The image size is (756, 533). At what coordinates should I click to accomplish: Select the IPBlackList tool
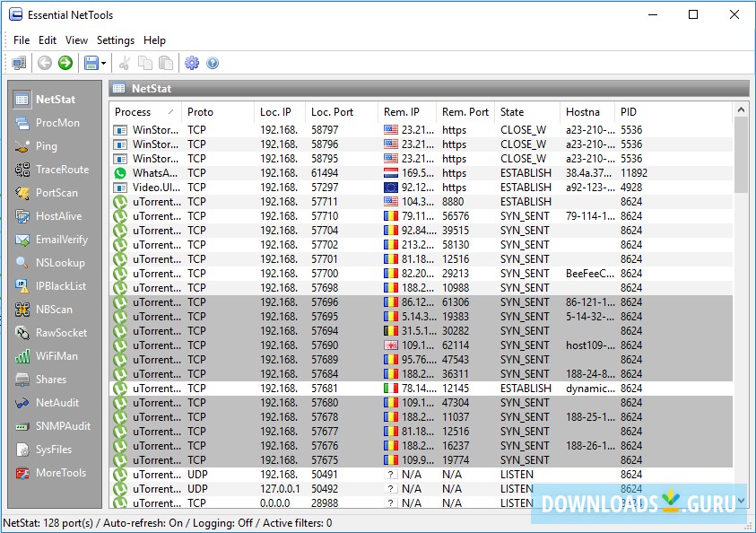pos(60,286)
